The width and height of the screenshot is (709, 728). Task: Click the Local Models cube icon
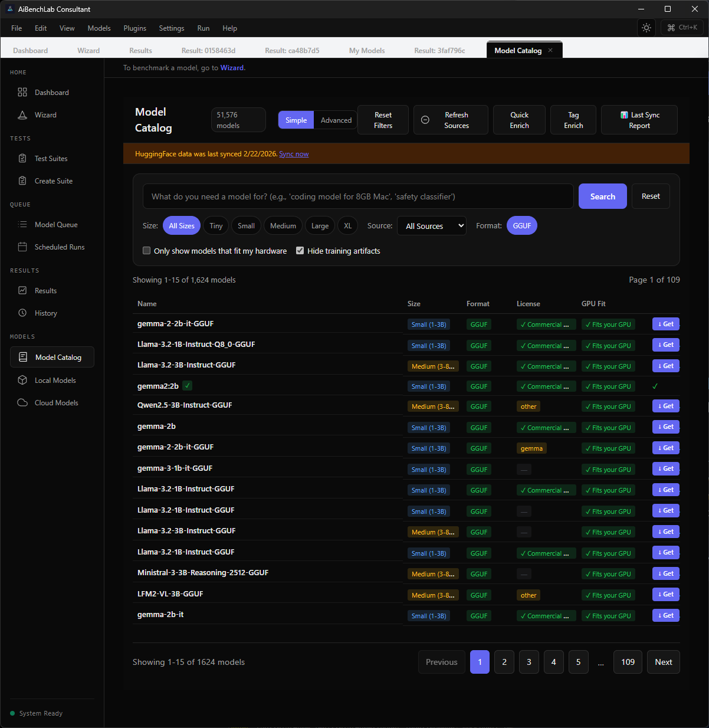[22, 381]
